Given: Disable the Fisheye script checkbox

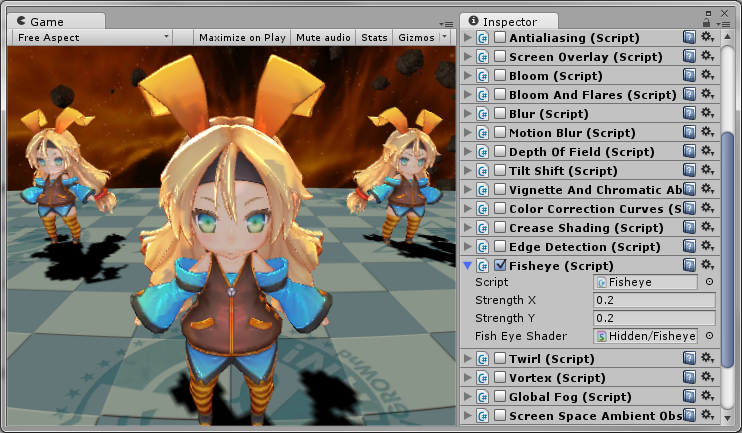Looking at the screenshot, I should [500, 265].
